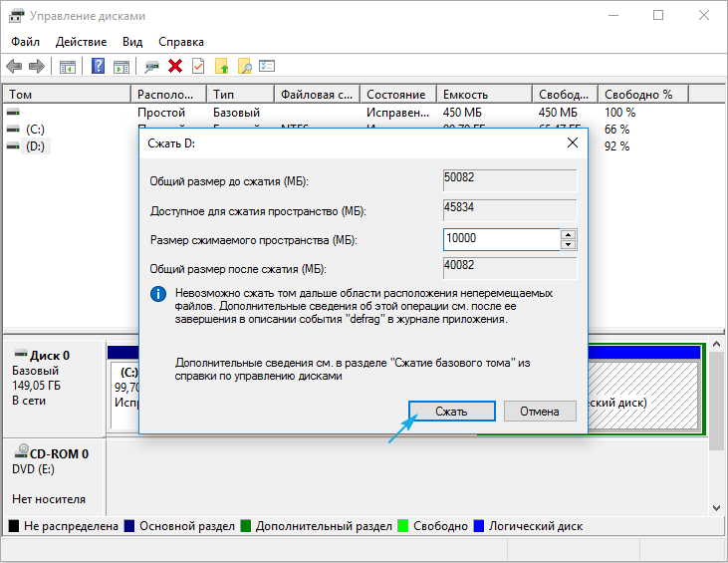Image resolution: width=728 pixels, height=563 pixels.
Task: Click the drive connect icon in toolbar
Action: (152, 67)
